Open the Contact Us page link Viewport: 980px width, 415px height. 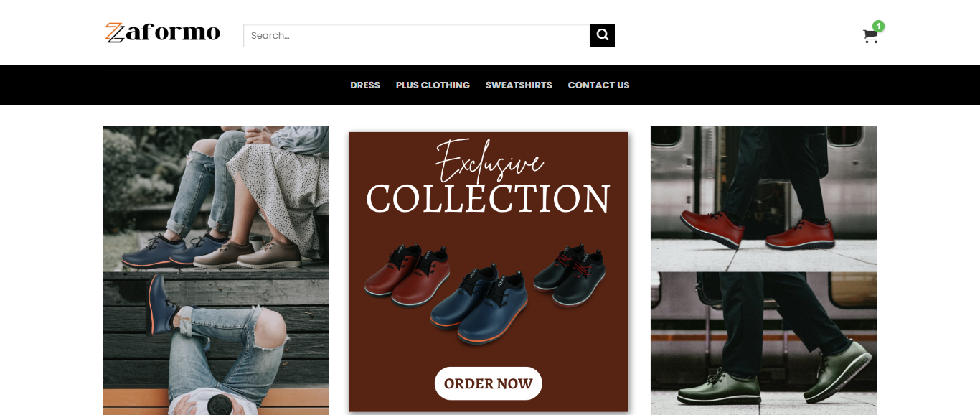[x=598, y=85]
